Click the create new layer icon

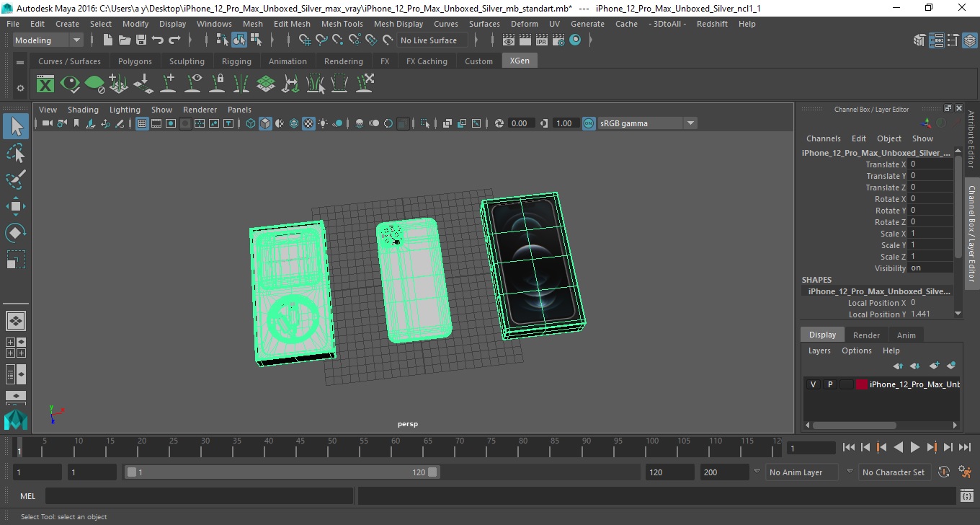[934, 366]
